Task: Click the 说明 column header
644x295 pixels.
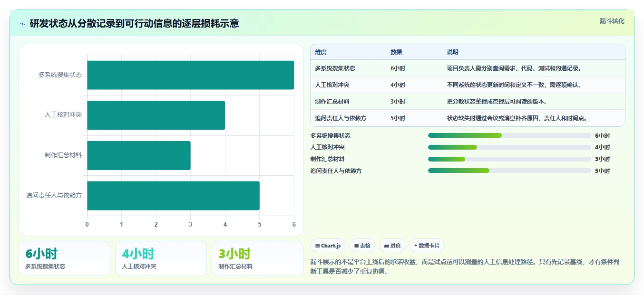Action: click(452, 52)
